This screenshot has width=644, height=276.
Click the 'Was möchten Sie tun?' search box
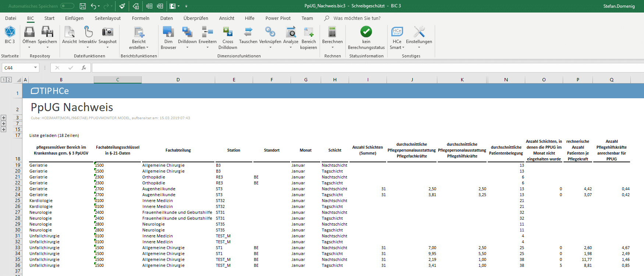[x=357, y=18]
